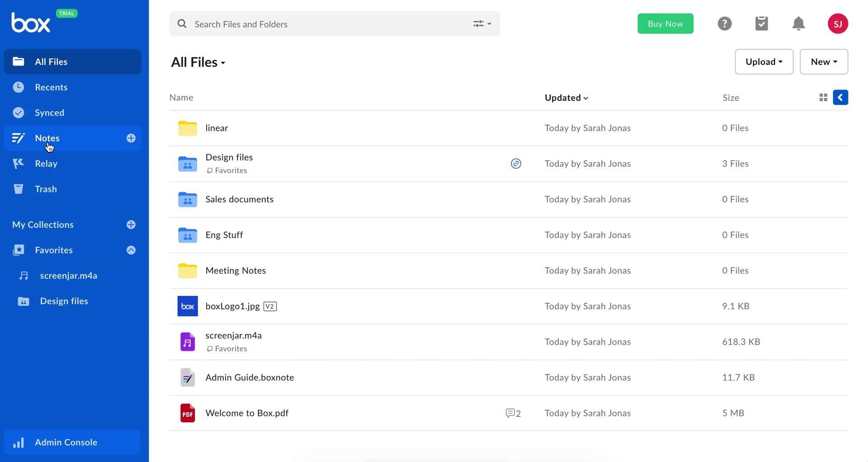868x462 pixels.
Task: Toggle the details sidebar panel arrow
Action: pos(840,98)
